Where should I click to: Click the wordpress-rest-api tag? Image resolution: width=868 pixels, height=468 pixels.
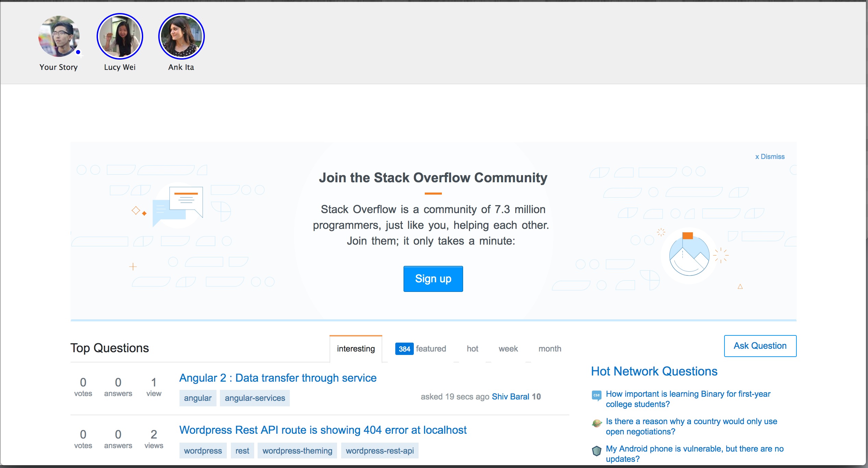click(x=380, y=451)
